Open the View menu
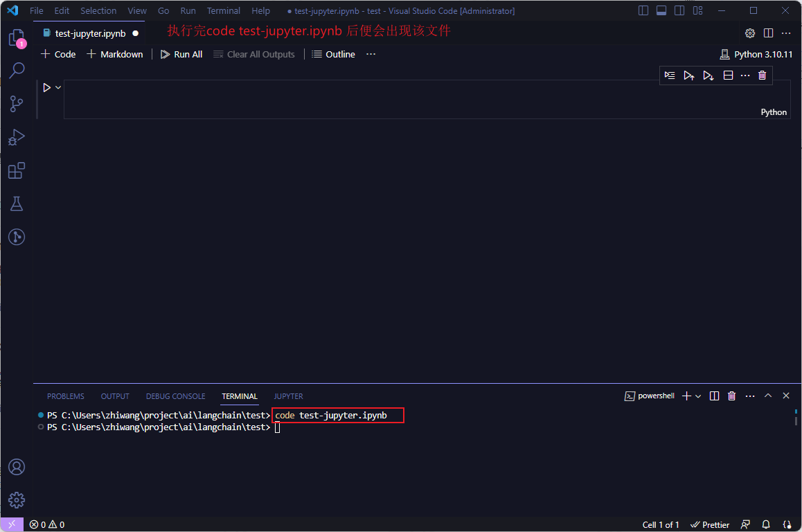802x532 pixels. pos(137,11)
